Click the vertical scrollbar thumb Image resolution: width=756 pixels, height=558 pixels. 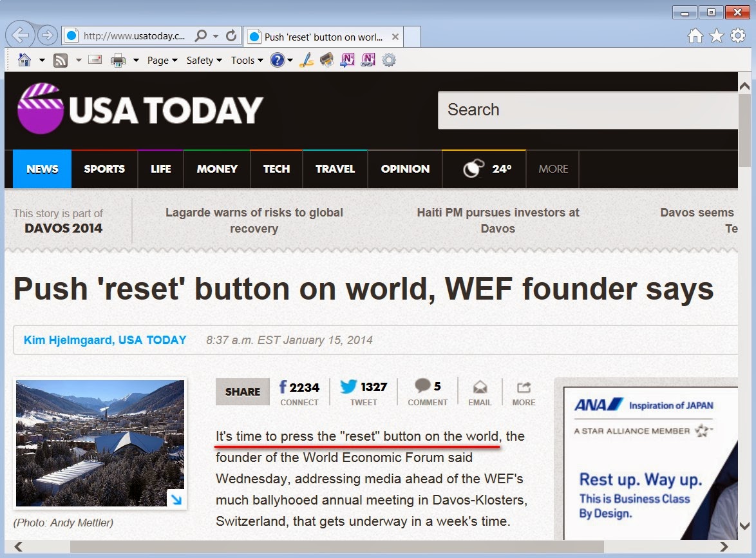click(x=744, y=130)
